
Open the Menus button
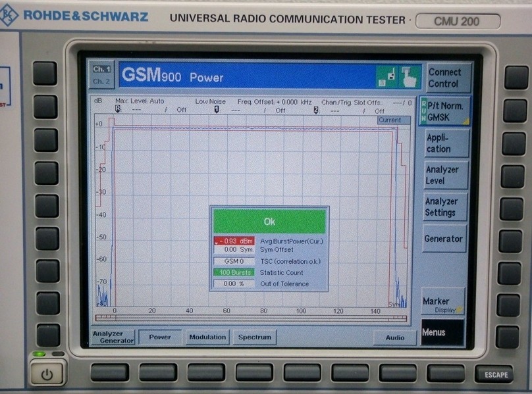442,333
